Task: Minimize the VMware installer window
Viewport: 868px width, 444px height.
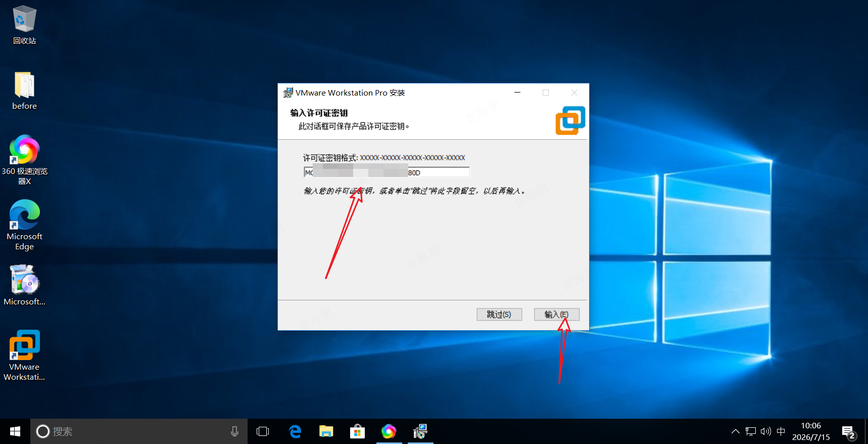Action: (x=517, y=93)
